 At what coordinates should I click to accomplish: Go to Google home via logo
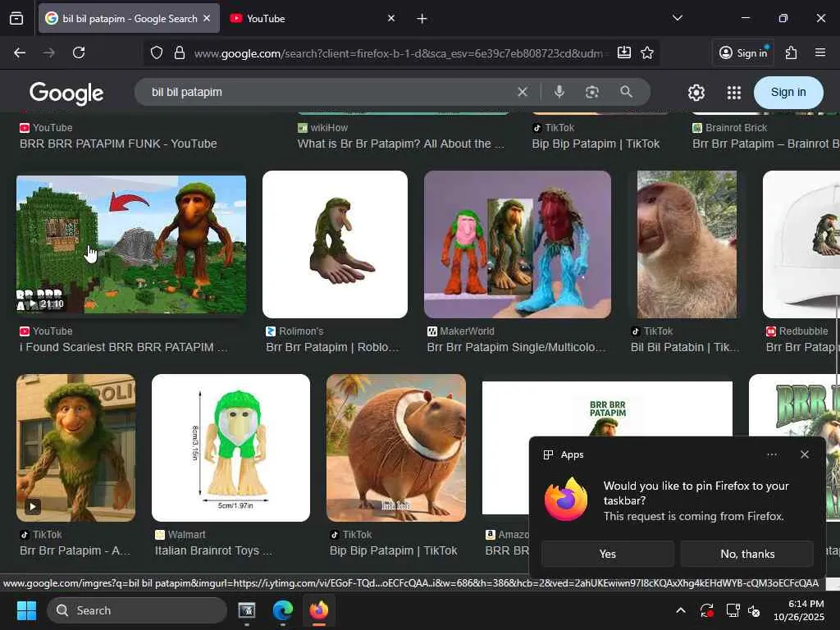pyautogui.click(x=66, y=94)
